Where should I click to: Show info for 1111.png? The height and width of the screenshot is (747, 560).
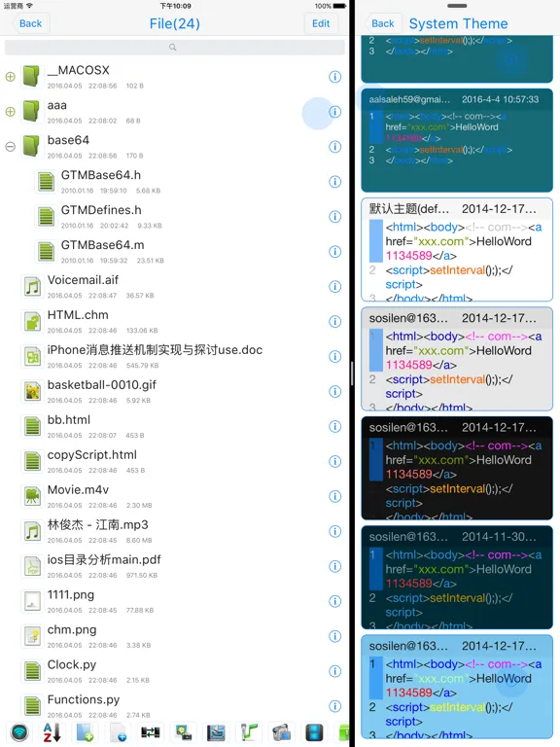335,601
